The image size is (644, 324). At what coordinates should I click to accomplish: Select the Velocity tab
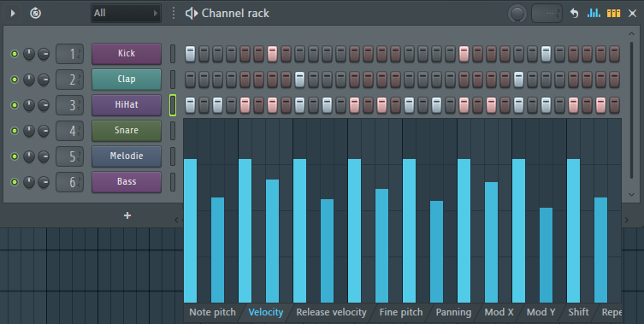266,312
